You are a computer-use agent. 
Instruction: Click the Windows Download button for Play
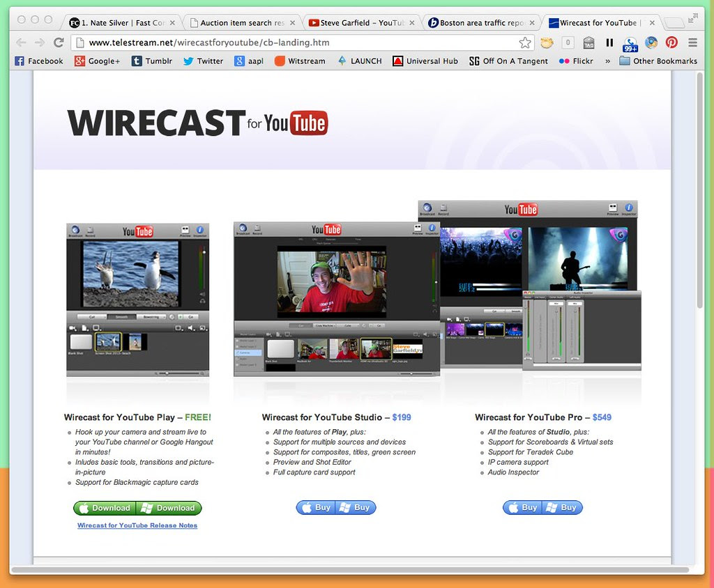(169, 508)
